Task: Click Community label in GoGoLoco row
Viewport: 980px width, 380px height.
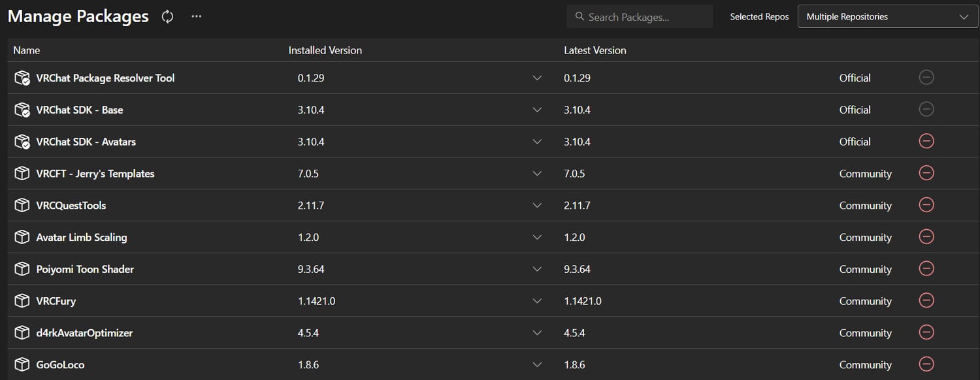Action: (866, 364)
